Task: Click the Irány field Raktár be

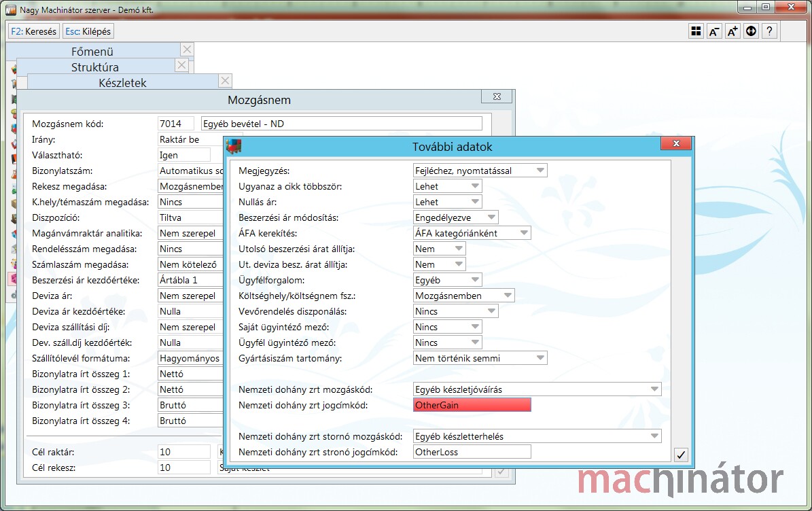Action: pos(190,139)
